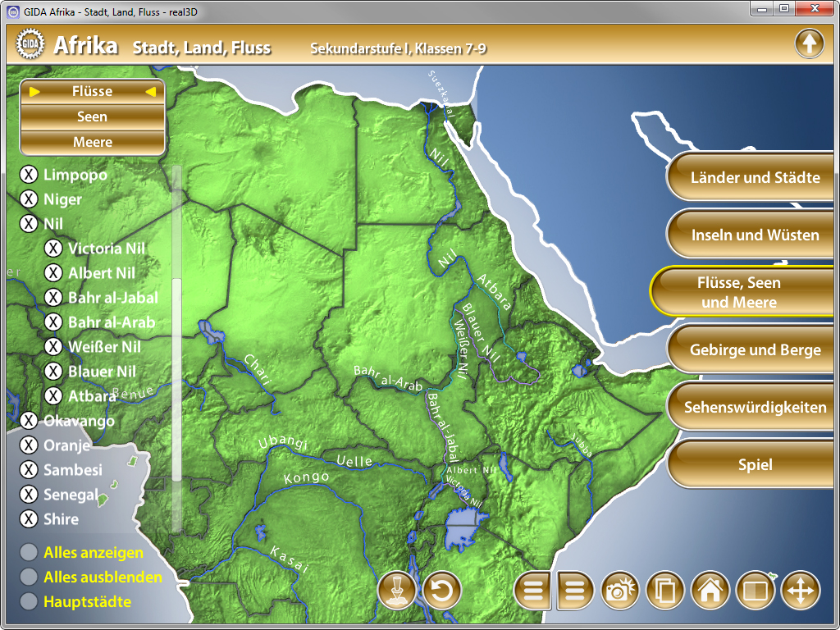Click the circular reset view arrow
Viewport: 840px width, 630px height.
442,590
